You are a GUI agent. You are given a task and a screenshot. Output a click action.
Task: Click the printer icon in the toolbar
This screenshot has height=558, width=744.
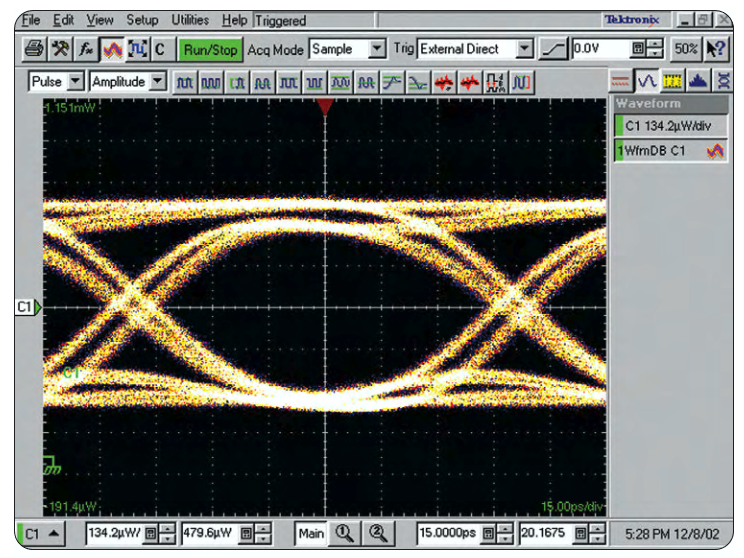pyautogui.click(x=34, y=49)
